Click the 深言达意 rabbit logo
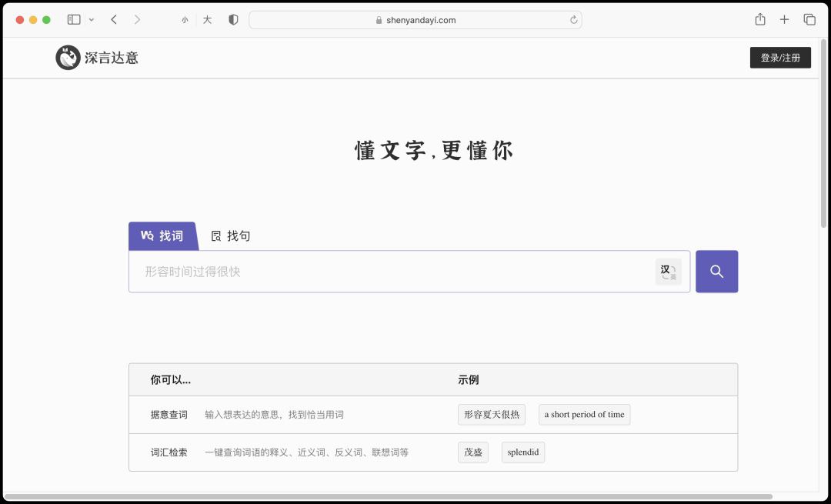This screenshot has height=504, width=831. click(68, 57)
